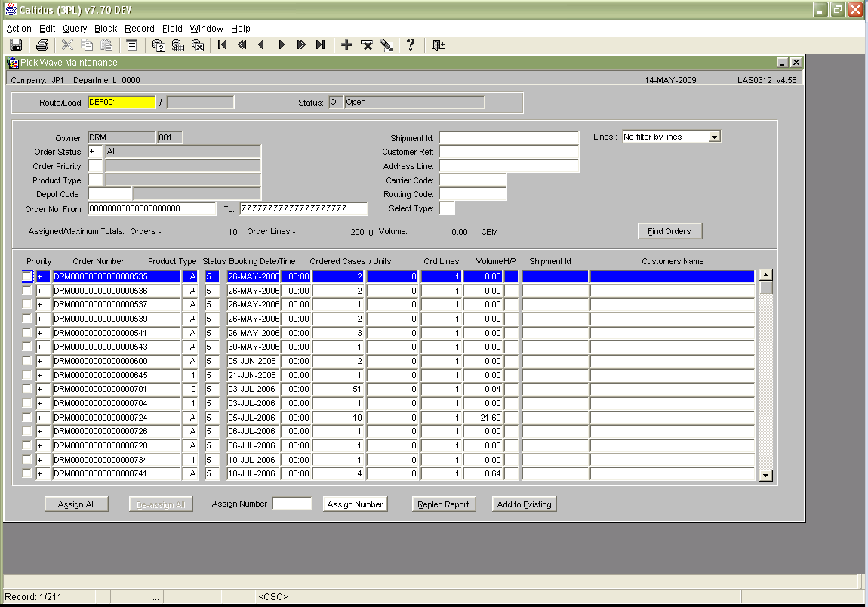Open the Record menu
This screenshot has height=607, width=868.
tap(140, 28)
